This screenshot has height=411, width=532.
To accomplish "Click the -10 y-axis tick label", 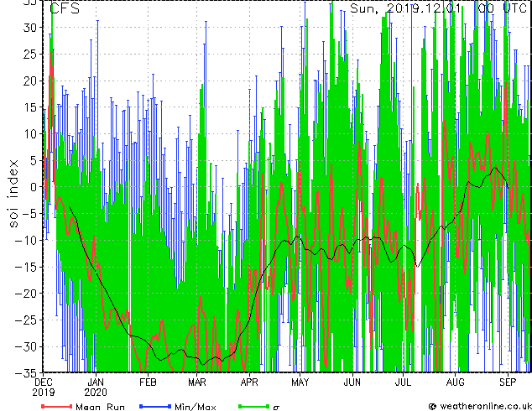I will [x=27, y=241].
